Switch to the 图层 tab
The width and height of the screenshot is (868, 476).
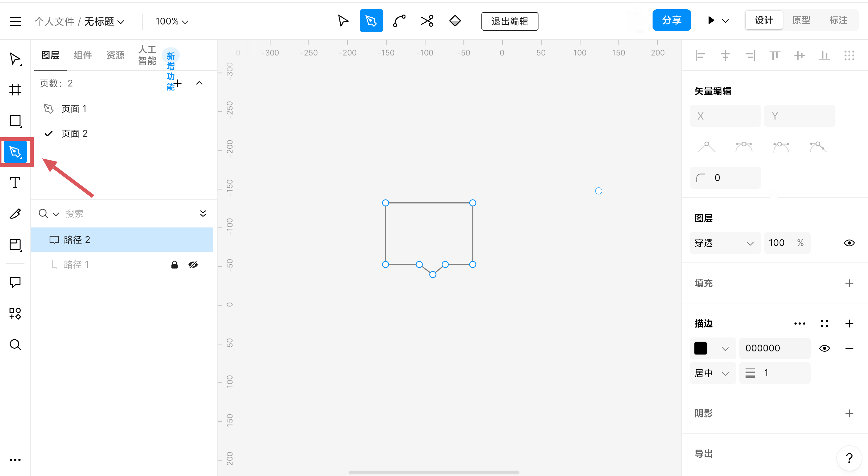(x=50, y=55)
